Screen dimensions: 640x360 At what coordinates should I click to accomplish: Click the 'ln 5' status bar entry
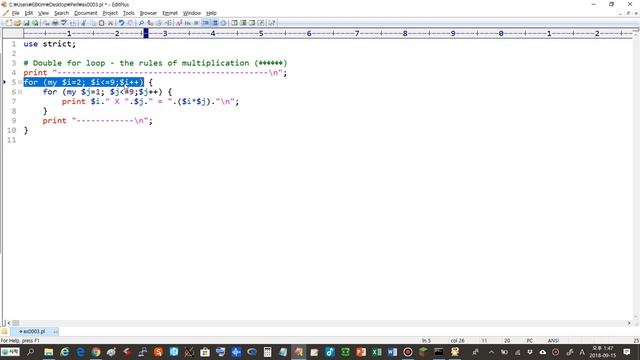tap(426, 340)
